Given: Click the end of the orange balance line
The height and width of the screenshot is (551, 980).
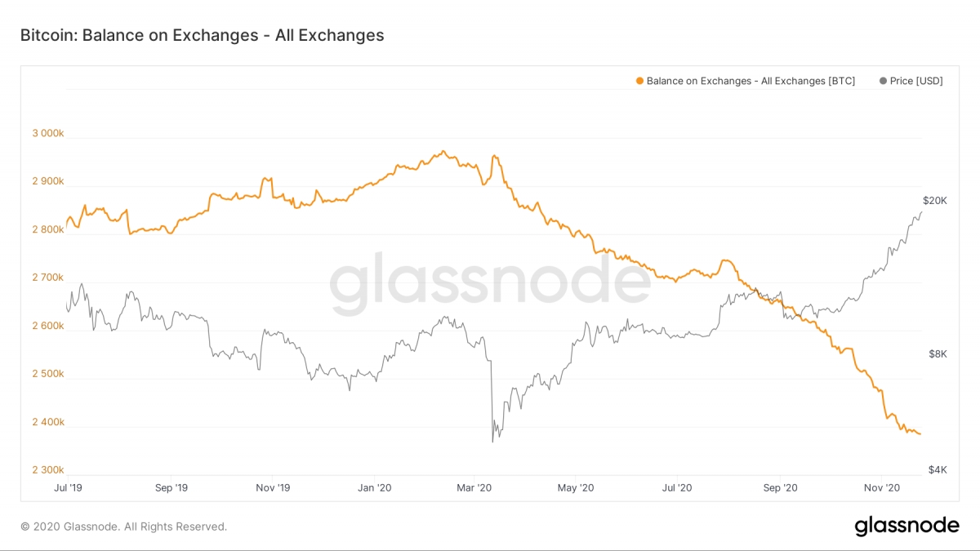Looking at the screenshot, I should click(920, 433).
